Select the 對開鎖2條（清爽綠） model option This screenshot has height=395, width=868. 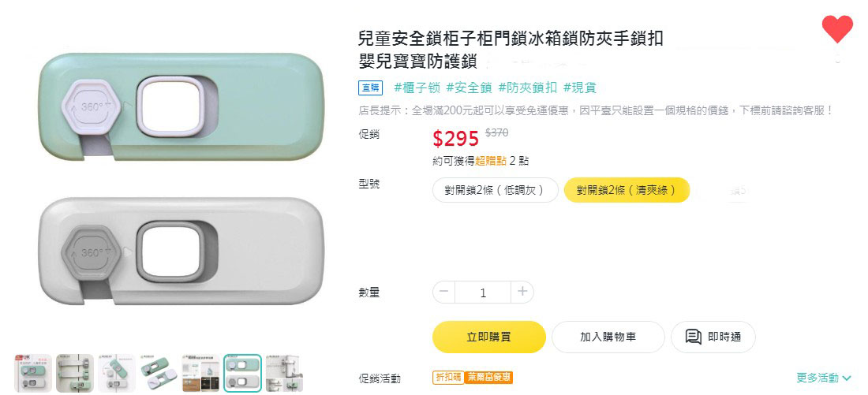click(627, 190)
